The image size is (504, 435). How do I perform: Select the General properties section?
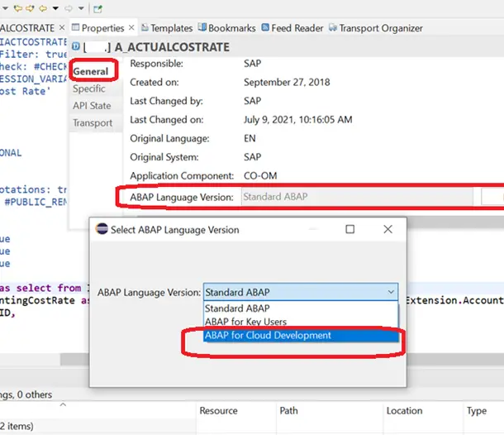coord(91,71)
